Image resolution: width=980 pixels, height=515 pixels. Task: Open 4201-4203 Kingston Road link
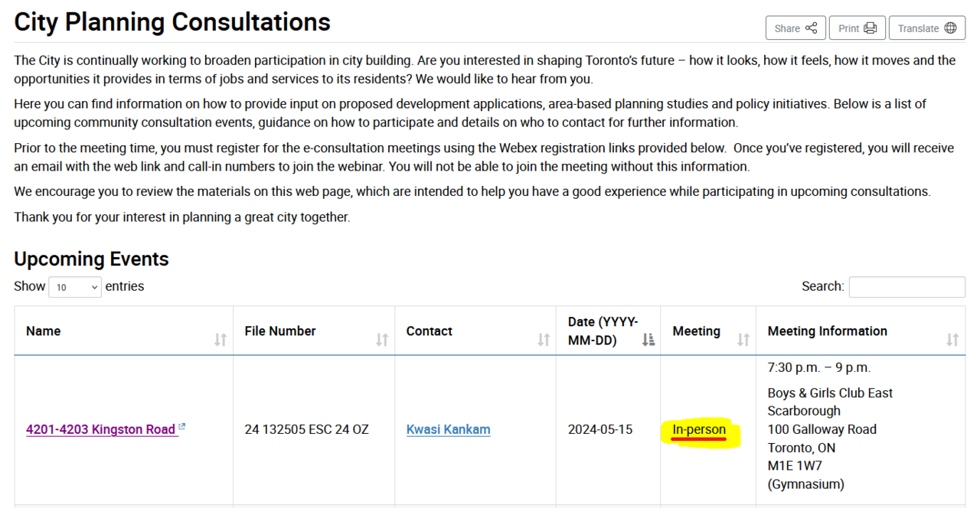[x=100, y=430]
